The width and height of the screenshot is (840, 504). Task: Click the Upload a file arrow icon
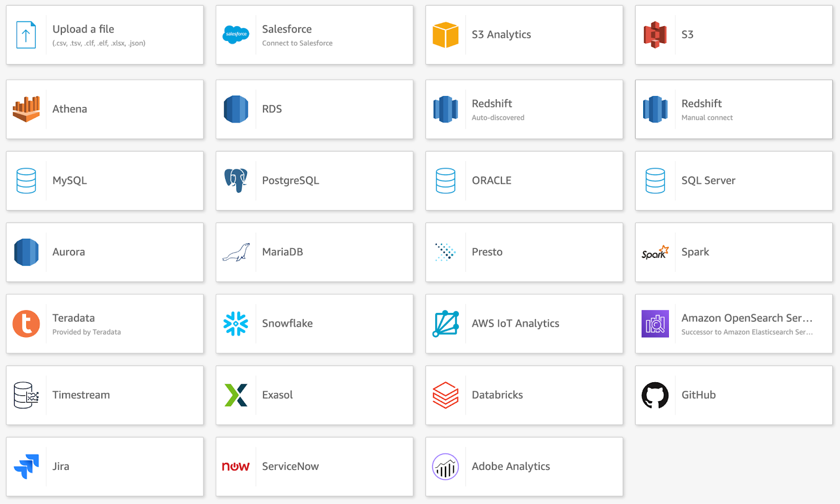coord(26,35)
